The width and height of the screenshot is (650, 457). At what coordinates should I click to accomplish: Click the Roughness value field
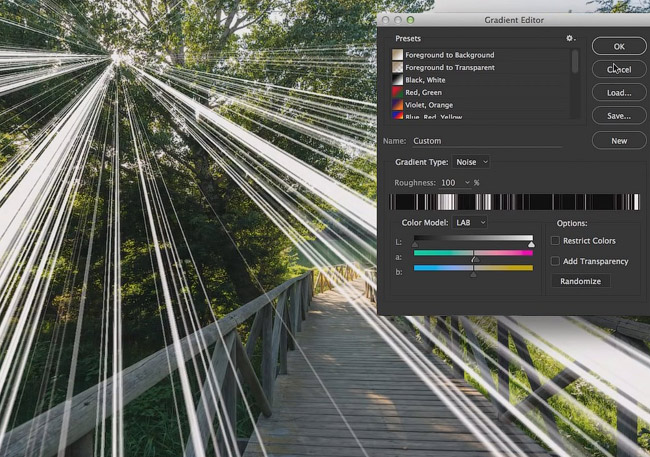(x=451, y=183)
